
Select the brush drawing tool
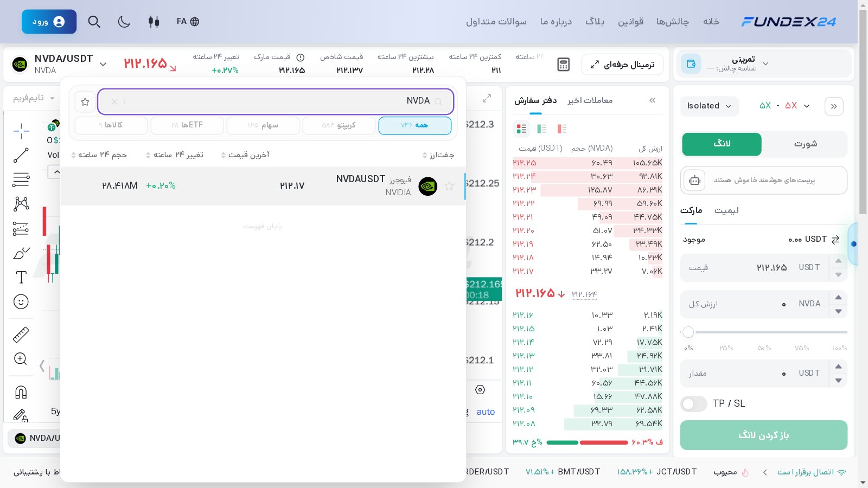pos(21,253)
